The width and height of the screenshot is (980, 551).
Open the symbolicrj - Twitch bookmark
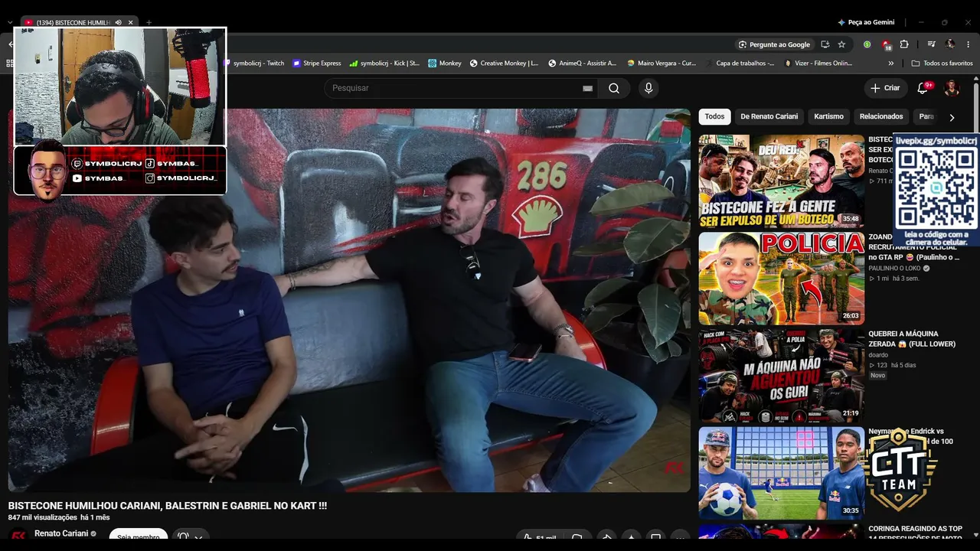[254, 64]
